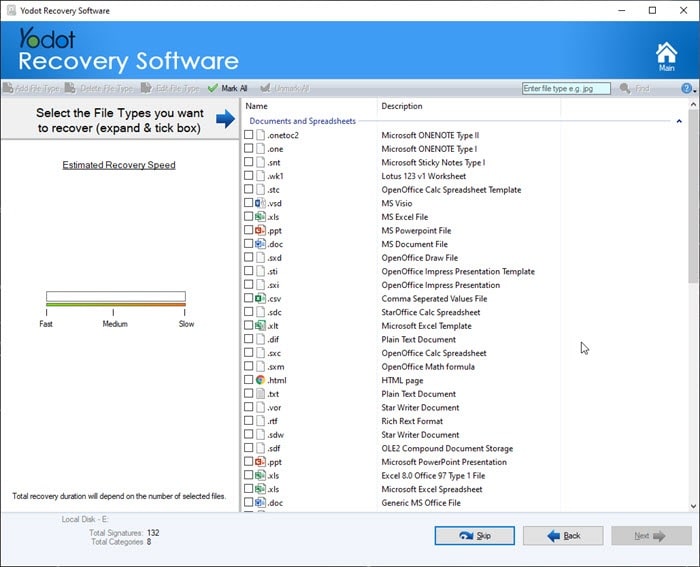
Task: Click the vertical scrollbar thumb
Action: 693,196
